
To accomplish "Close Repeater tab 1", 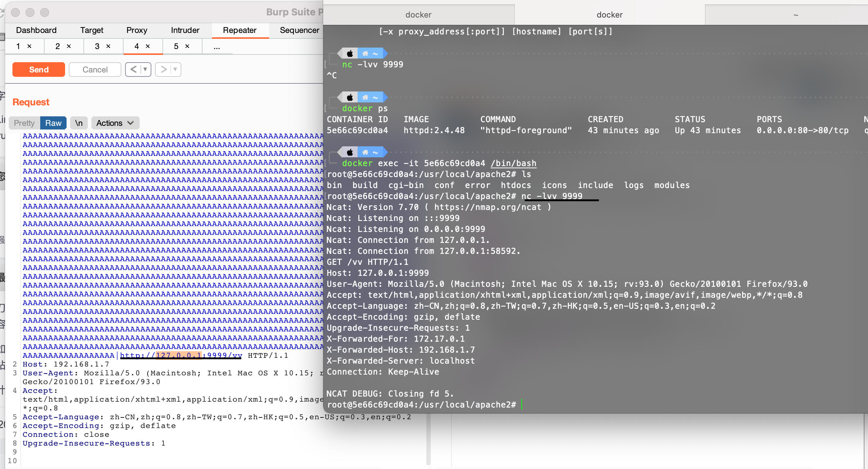I will click(x=30, y=46).
